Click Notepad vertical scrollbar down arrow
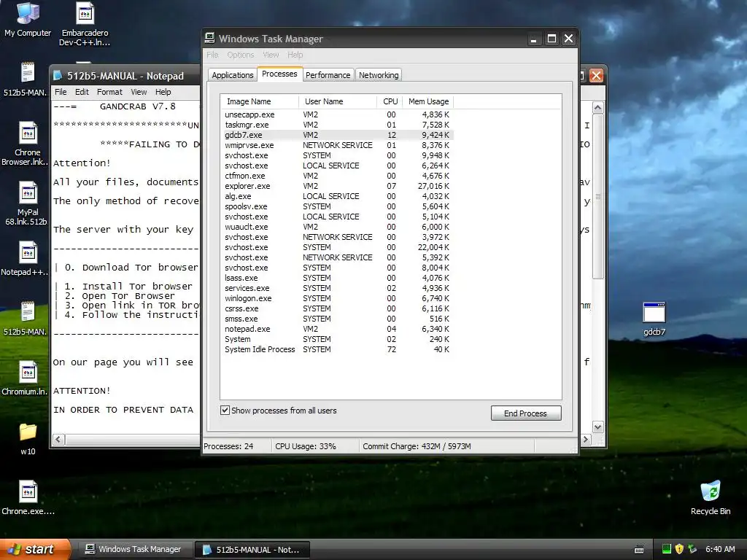 pos(597,427)
